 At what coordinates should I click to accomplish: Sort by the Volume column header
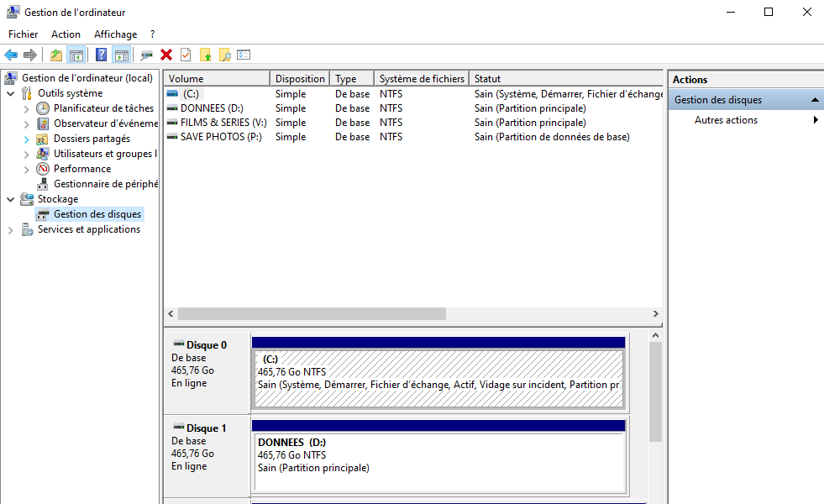coord(217,78)
